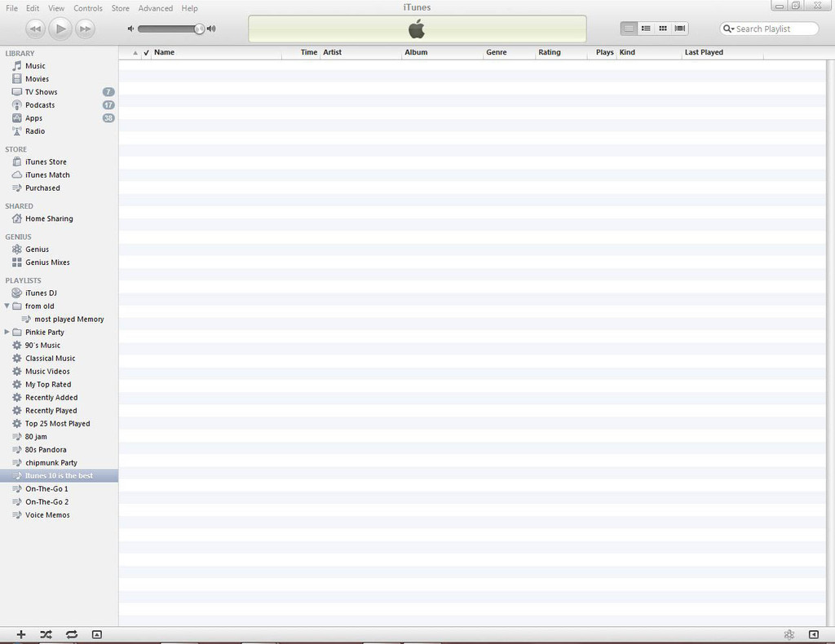Open My Top Rated gear icon
Image resolution: width=835 pixels, height=644 pixels.
[17, 384]
